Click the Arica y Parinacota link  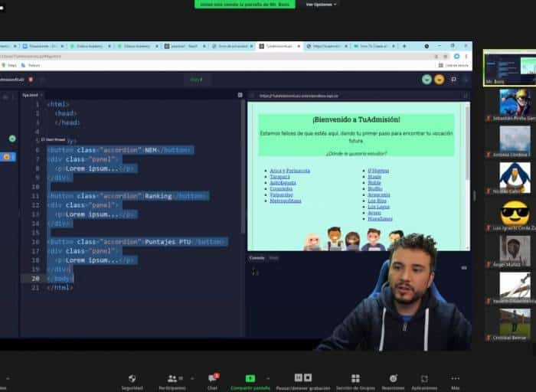coord(290,171)
